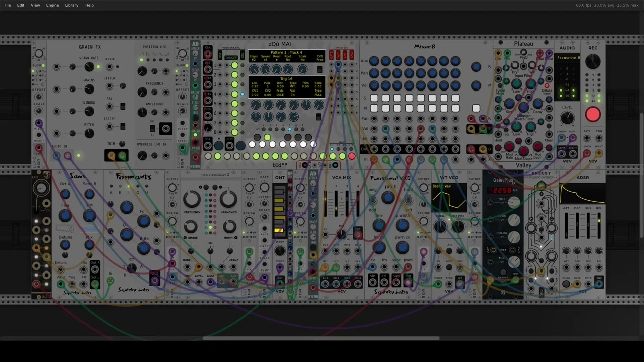Click the WINDOW knob on Grain FX
This screenshot has height=362, width=644.
tap(89, 111)
